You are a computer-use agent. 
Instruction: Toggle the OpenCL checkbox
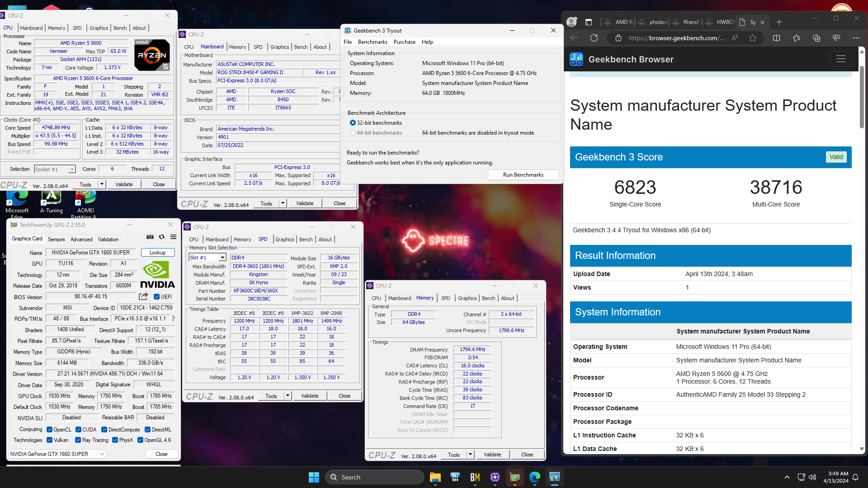(49, 430)
